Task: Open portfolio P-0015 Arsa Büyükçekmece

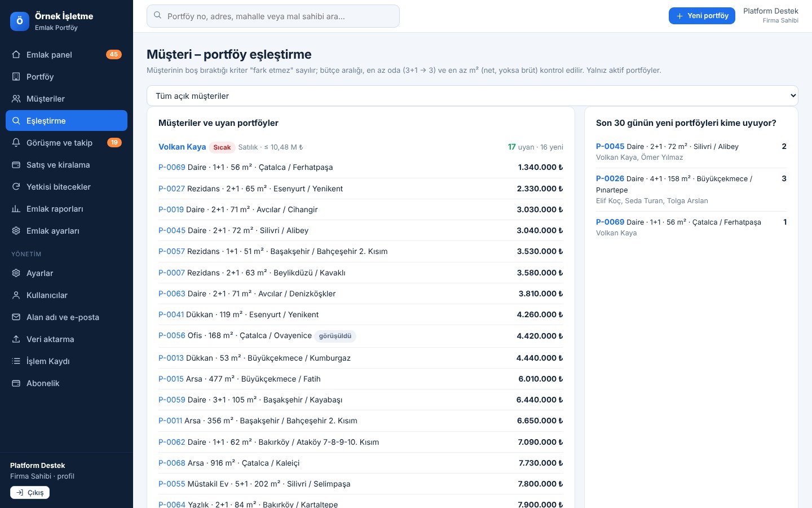Action: pos(171,379)
